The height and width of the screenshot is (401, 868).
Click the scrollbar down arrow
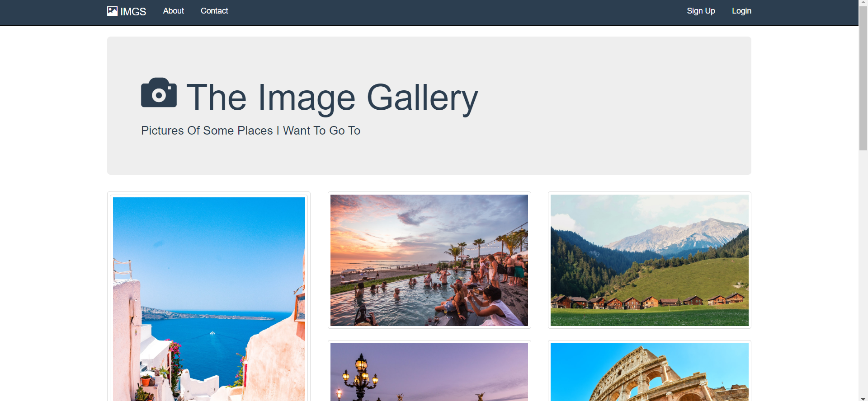863,398
